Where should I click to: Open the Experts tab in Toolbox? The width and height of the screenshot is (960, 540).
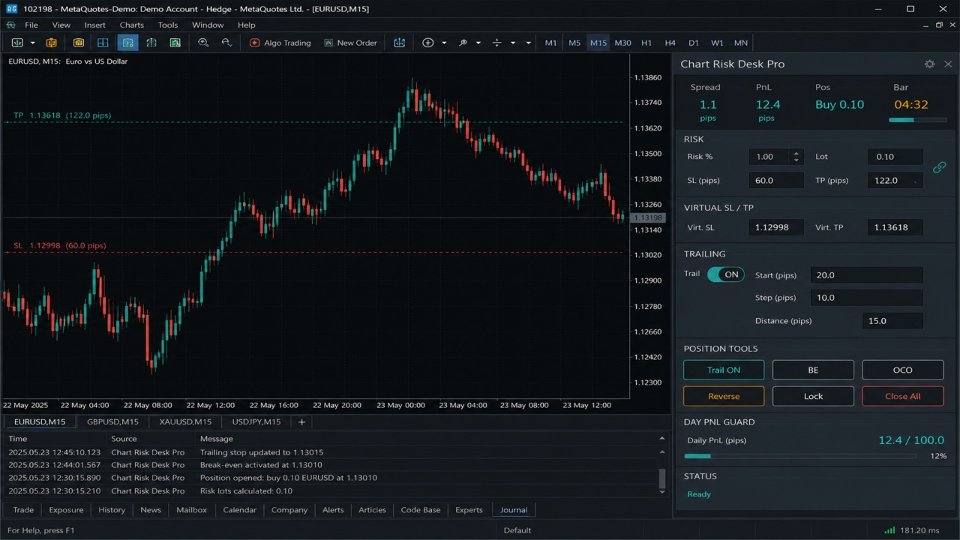tap(469, 510)
